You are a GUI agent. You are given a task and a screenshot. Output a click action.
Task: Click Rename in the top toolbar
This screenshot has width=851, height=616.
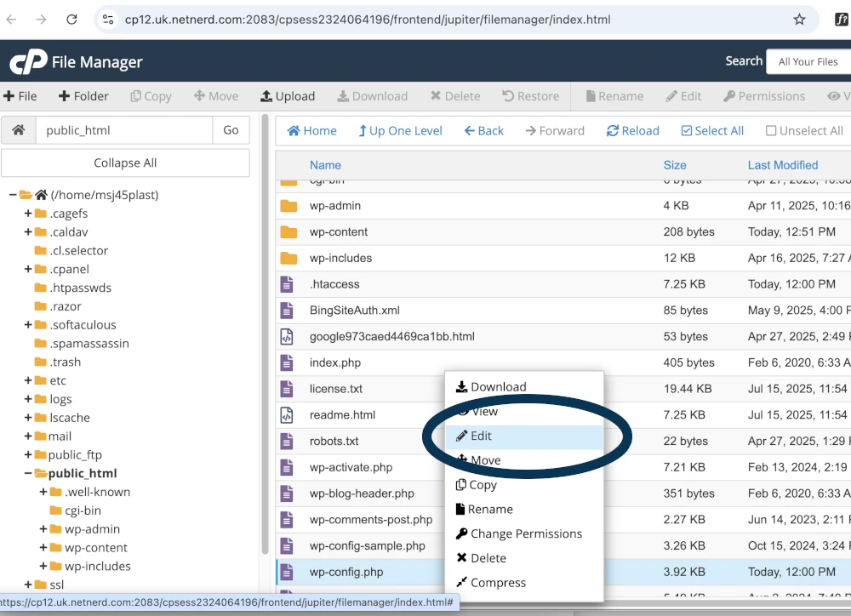pos(614,96)
